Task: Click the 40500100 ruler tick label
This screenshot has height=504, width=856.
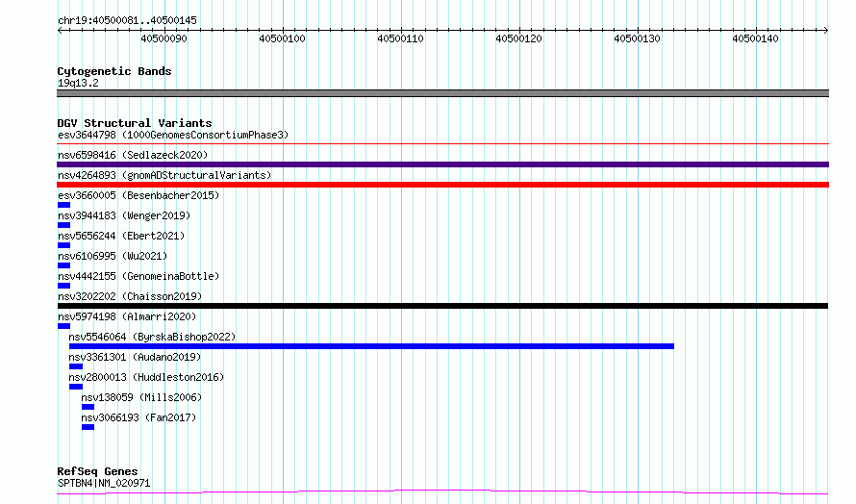Action: 282,38
